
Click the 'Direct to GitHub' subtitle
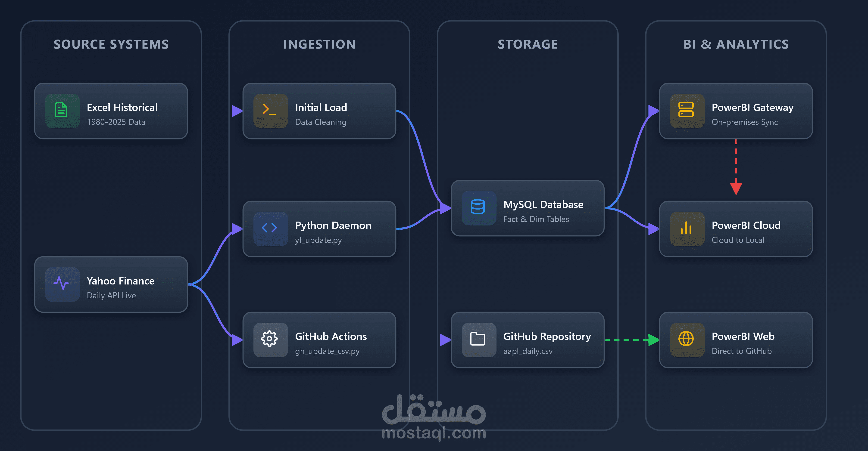click(x=742, y=351)
